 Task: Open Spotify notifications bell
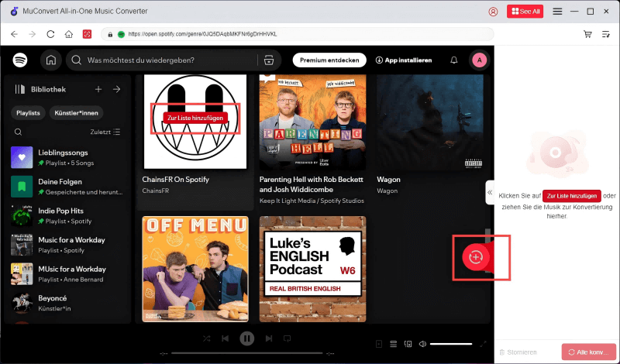pyautogui.click(x=454, y=60)
